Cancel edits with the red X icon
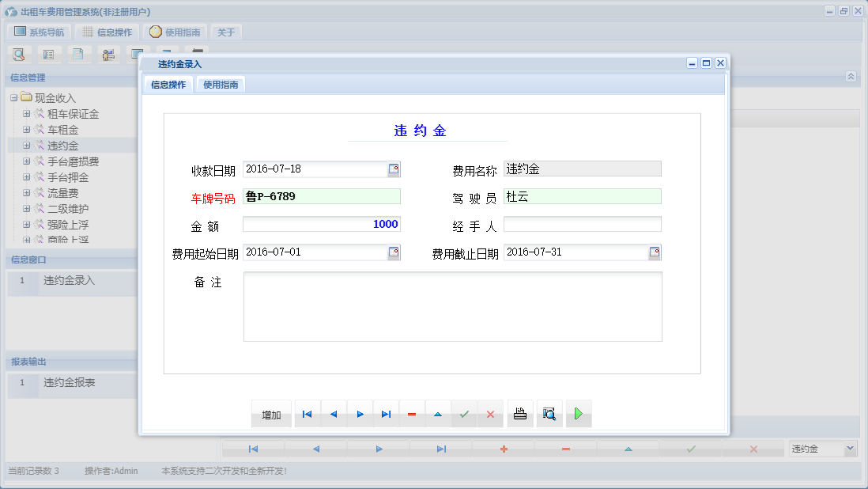Viewport: 868px width, 489px height. click(489, 413)
